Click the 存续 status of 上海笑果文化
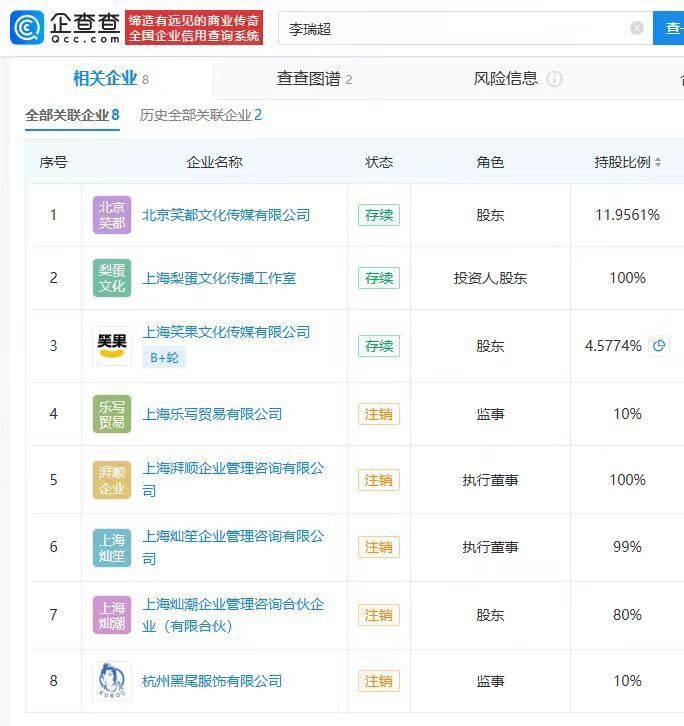The height and width of the screenshot is (726, 684). [379, 346]
